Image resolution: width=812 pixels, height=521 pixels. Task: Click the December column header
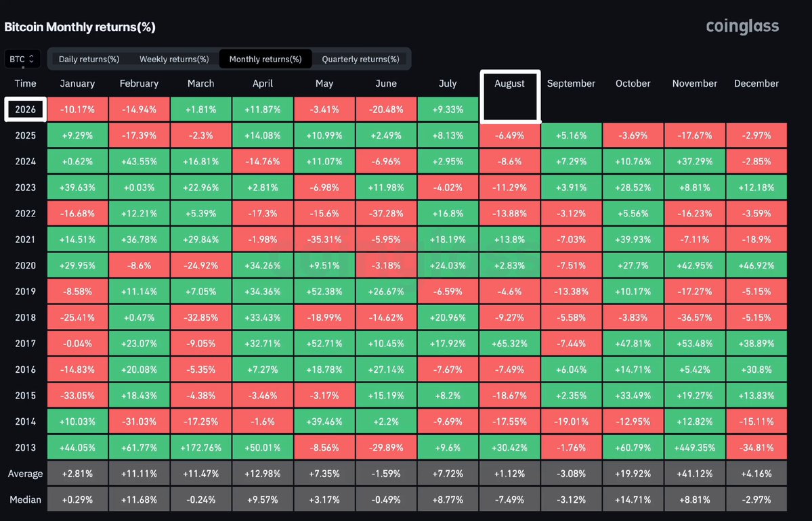pos(756,83)
